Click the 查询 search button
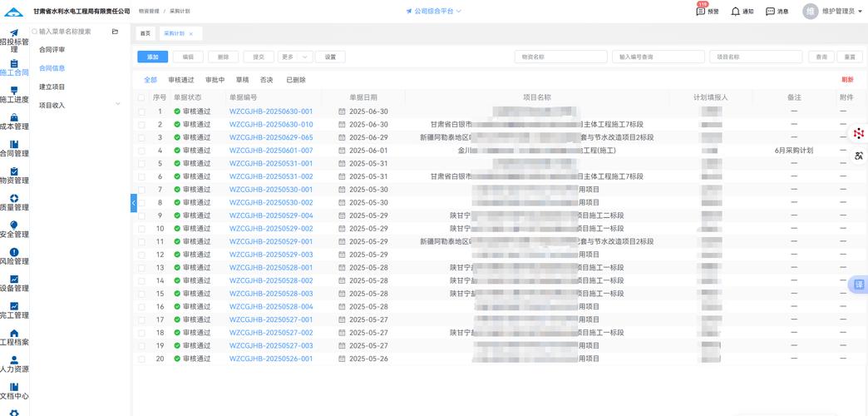This screenshot has height=416, width=868. tap(821, 57)
